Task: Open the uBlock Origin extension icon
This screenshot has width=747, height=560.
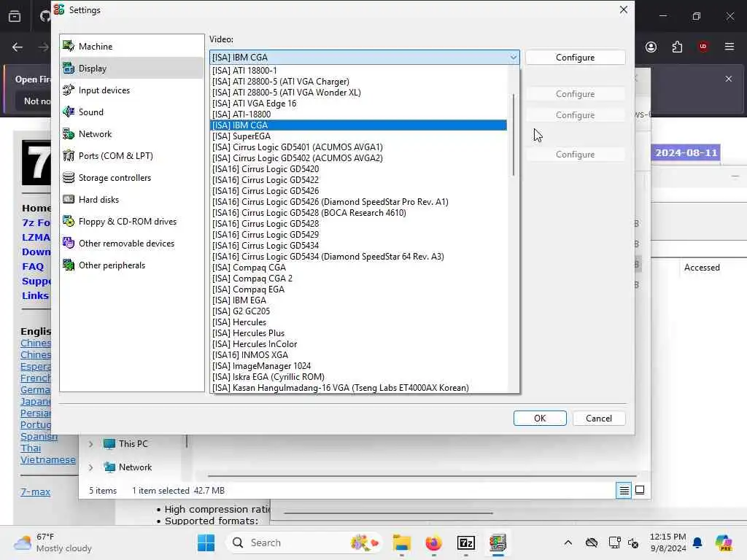Action: tap(703, 47)
